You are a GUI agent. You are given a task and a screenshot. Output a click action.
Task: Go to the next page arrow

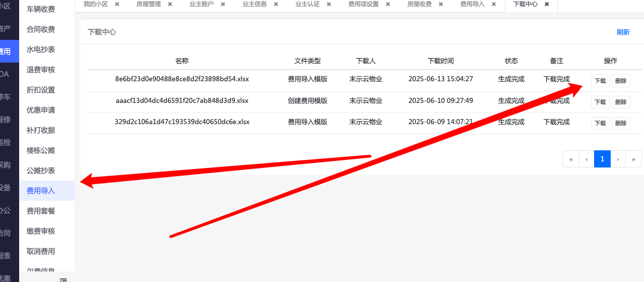coord(618,159)
